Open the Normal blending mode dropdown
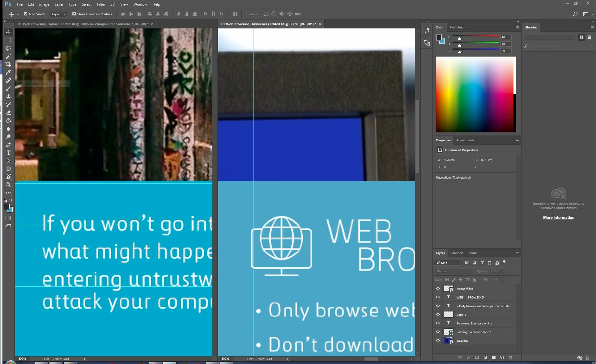Viewport: 596px width, 364px height. (454, 271)
